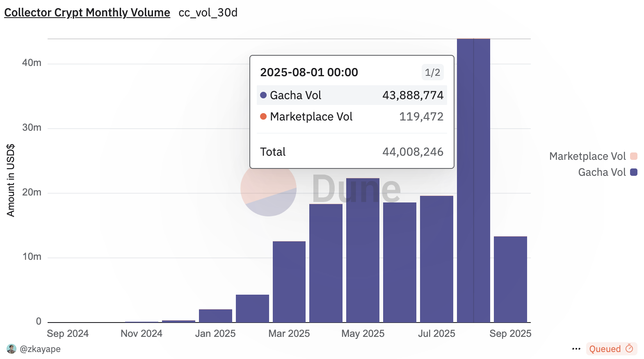Open the Collector Crypt Monthly Volume title link
Screen dimensions: 644x359
coord(87,13)
